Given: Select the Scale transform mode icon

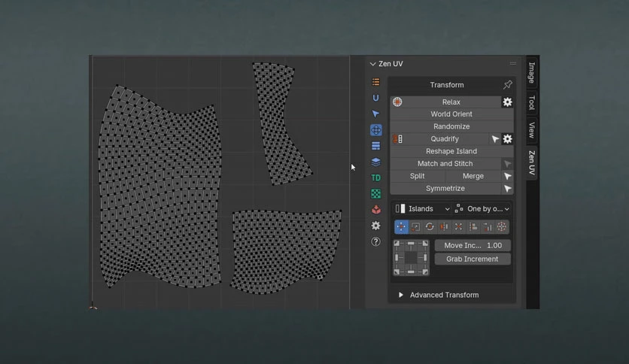Looking at the screenshot, I should click(415, 227).
